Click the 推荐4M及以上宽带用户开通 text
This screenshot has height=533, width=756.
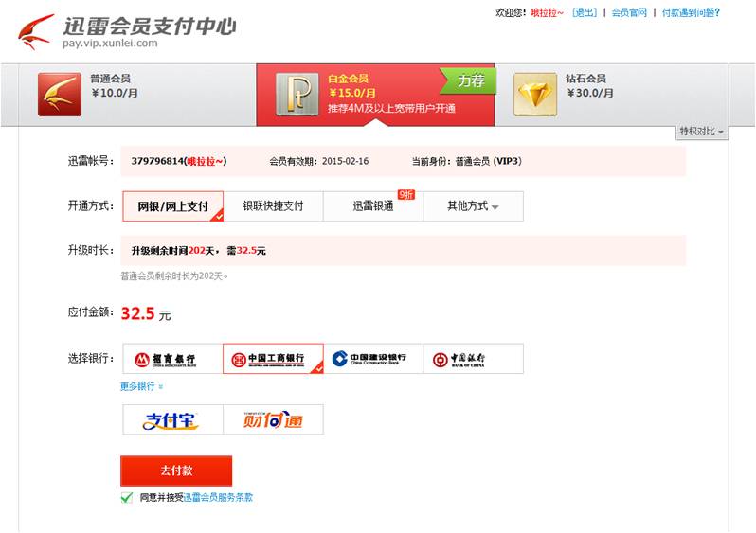coord(391,108)
